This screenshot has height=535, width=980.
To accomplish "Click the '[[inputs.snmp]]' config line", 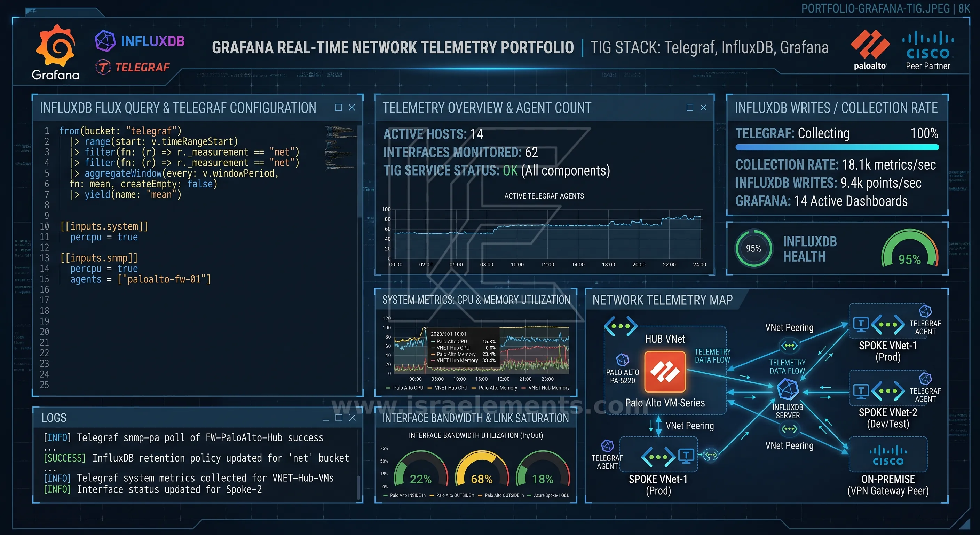I will pyautogui.click(x=98, y=258).
